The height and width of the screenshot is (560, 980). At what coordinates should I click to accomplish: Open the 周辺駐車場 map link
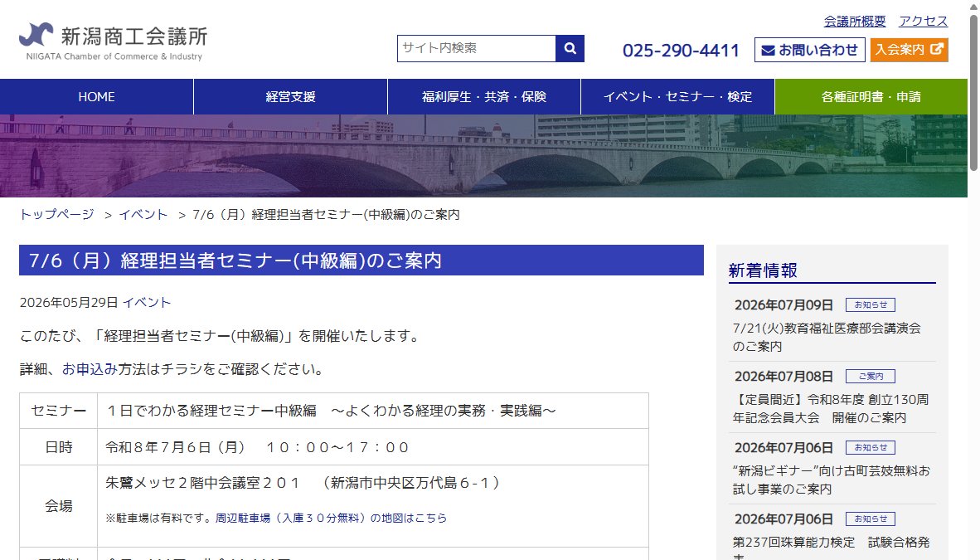point(331,518)
